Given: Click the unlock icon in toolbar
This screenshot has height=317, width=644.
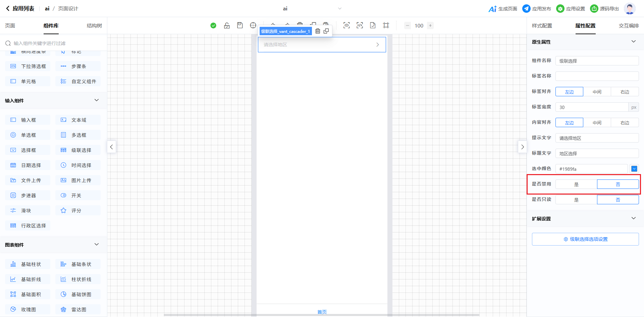Looking at the screenshot, I should click(x=227, y=25).
